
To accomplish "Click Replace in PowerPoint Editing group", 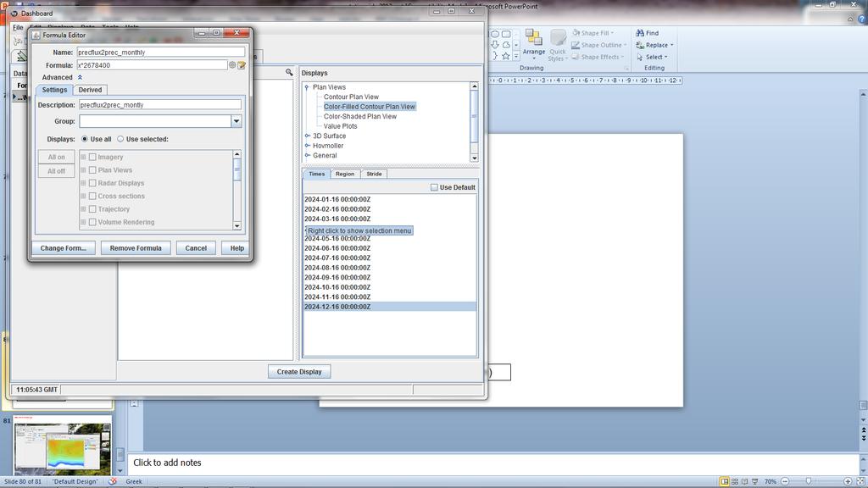I will click(655, 46).
